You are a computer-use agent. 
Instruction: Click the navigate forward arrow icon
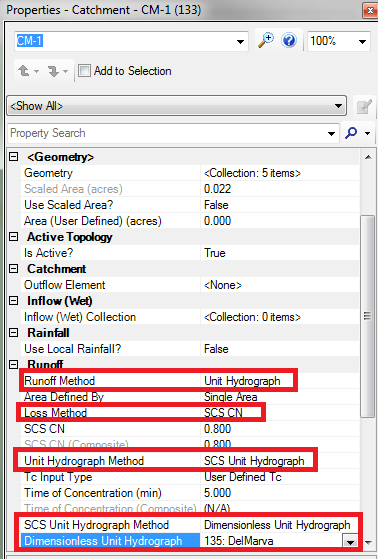[53, 71]
